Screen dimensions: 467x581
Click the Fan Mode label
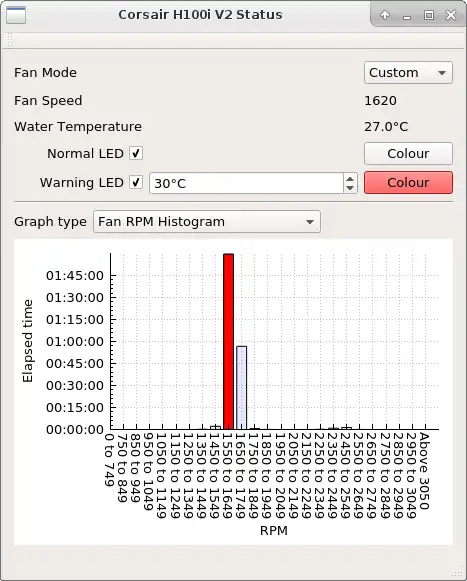pos(46,73)
